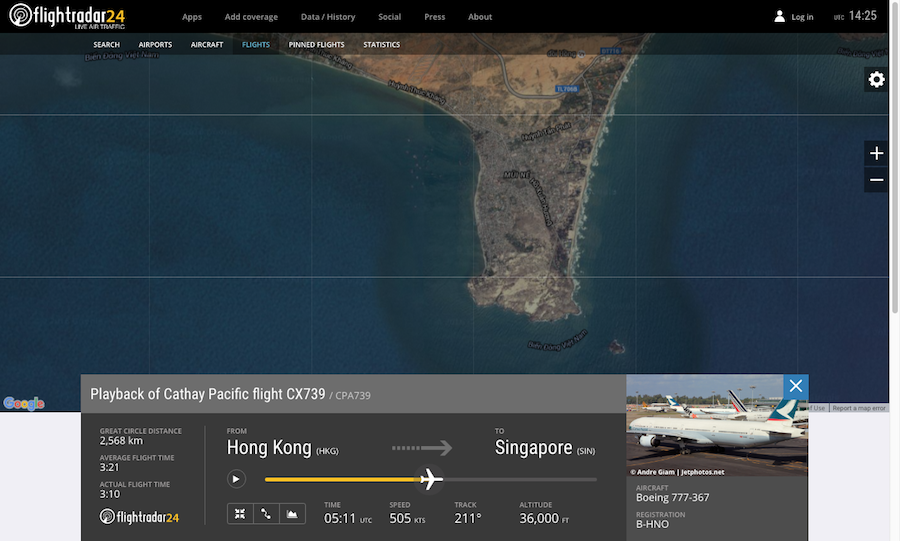This screenshot has height=541, width=900.
Task: Select the PINNED FLIGHTS tab
Action: pyautogui.click(x=316, y=45)
